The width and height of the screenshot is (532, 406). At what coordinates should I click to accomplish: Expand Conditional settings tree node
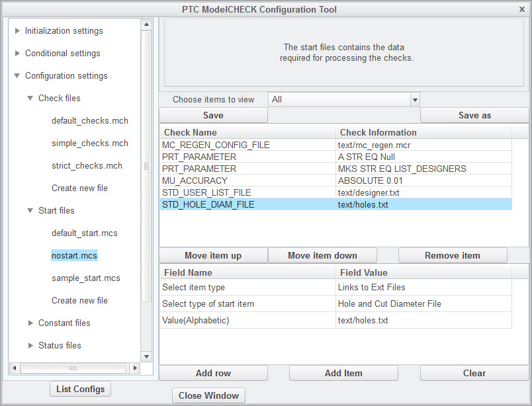pyautogui.click(x=17, y=54)
